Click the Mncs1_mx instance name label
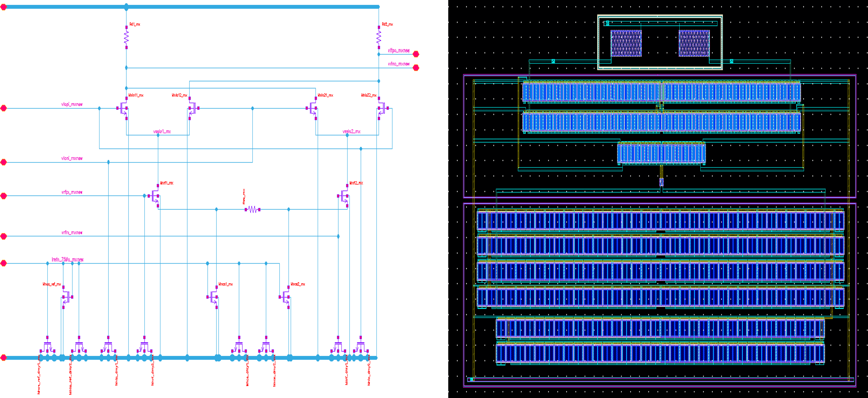 coord(225,284)
